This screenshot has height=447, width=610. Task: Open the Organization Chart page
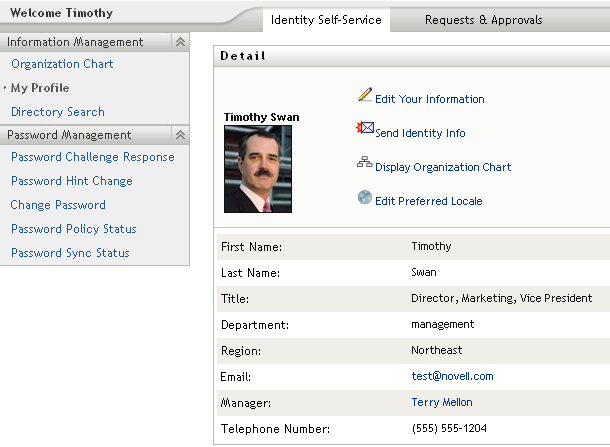pyautogui.click(x=62, y=64)
